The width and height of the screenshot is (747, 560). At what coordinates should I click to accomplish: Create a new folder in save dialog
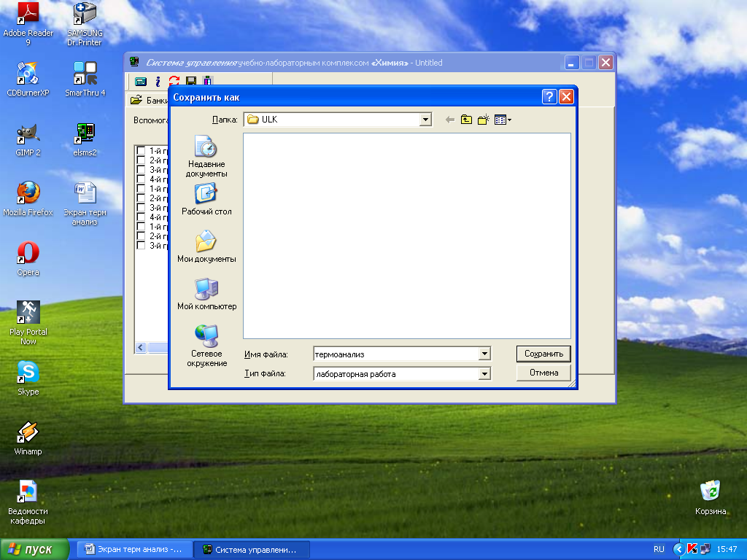click(x=484, y=120)
